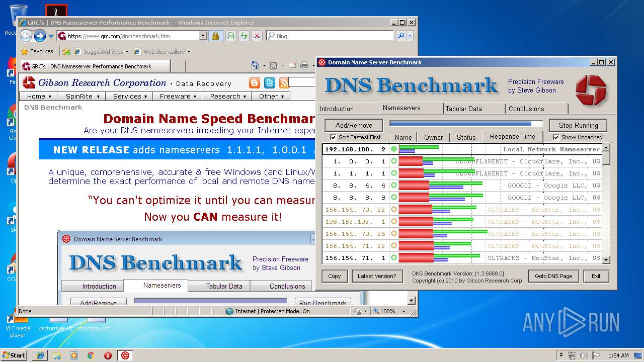Open Opera from the taskbar
The height and width of the screenshot is (362, 644).
(108, 355)
